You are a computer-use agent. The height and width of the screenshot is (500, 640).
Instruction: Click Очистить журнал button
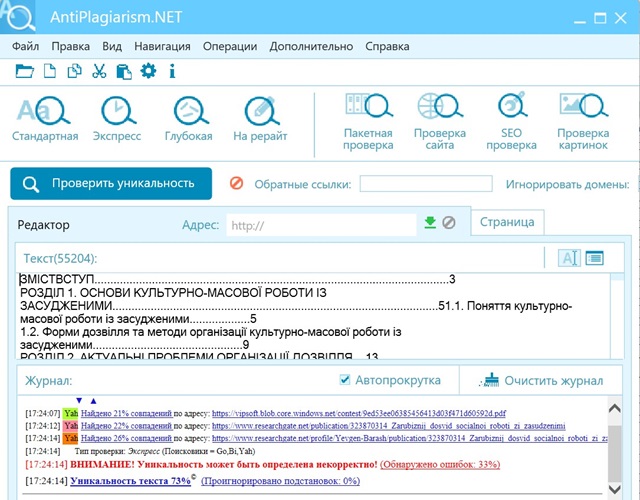tap(542, 380)
